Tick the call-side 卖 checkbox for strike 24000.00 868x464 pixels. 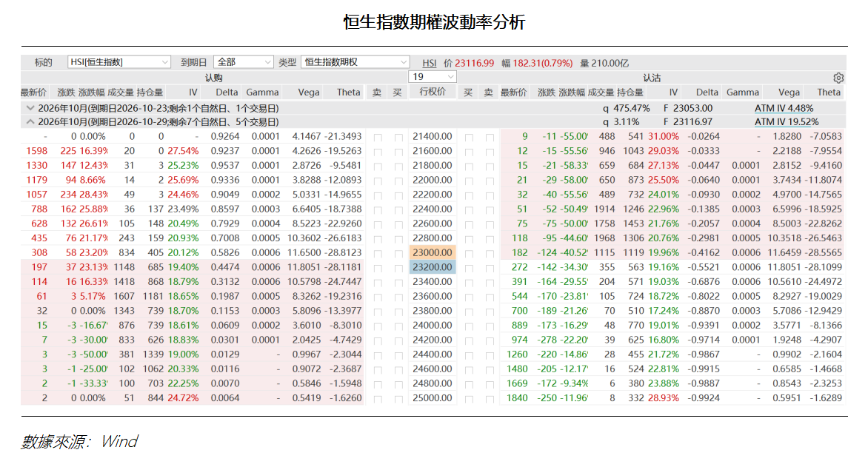pos(378,326)
